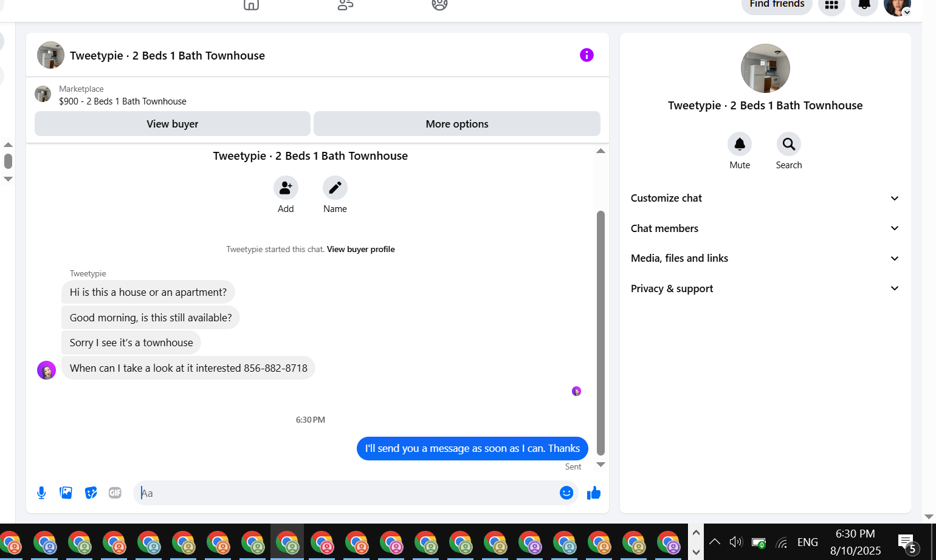The width and height of the screenshot is (936, 560).
Task: Select message 'Hi is this a house or an apartment?'
Action: click(148, 292)
